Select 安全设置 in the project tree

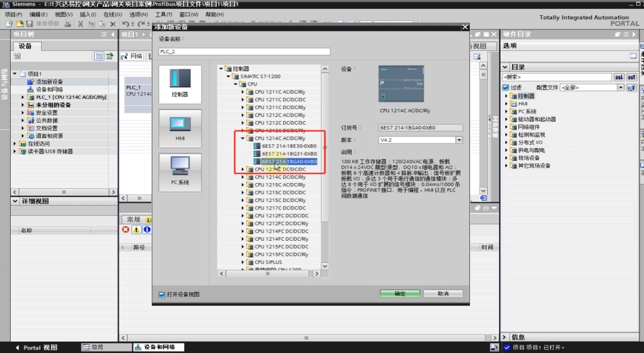[46, 113]
